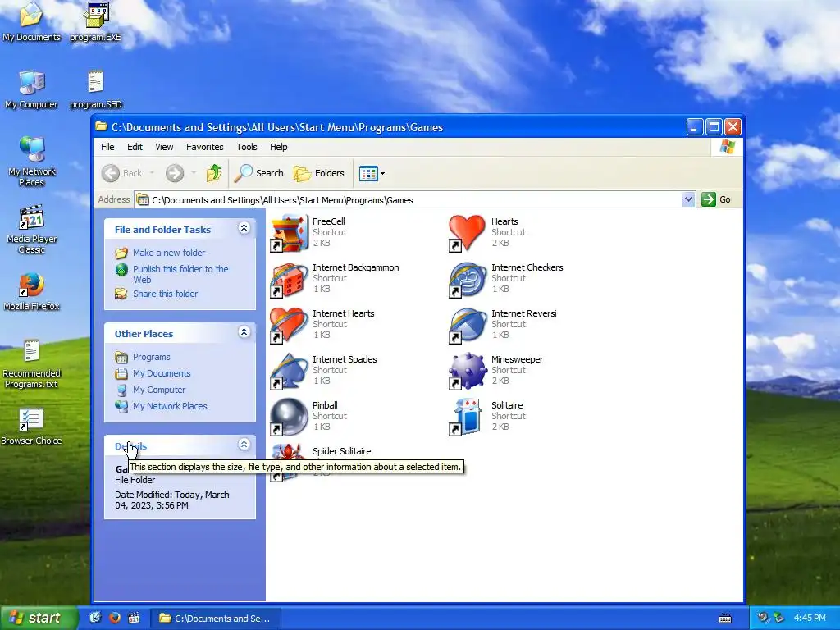The image size is (840, 630).
Task: Toggle the Folders pane button
Action: point(319,173)
